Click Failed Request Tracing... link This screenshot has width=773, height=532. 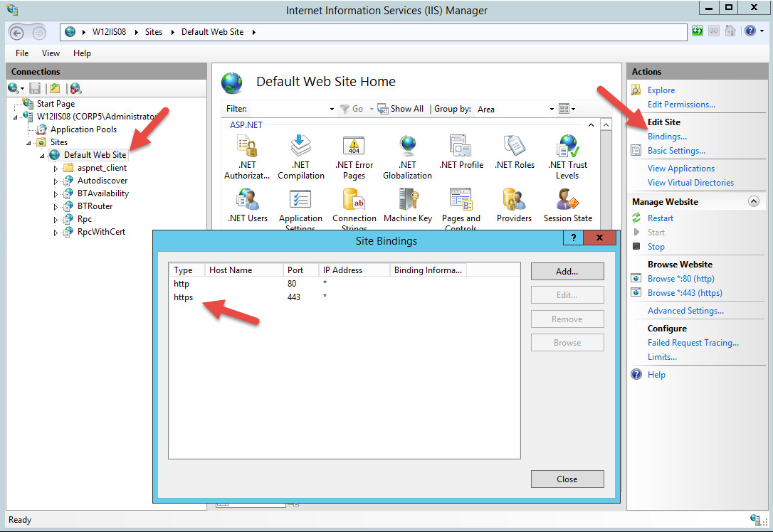pos(693,343)
